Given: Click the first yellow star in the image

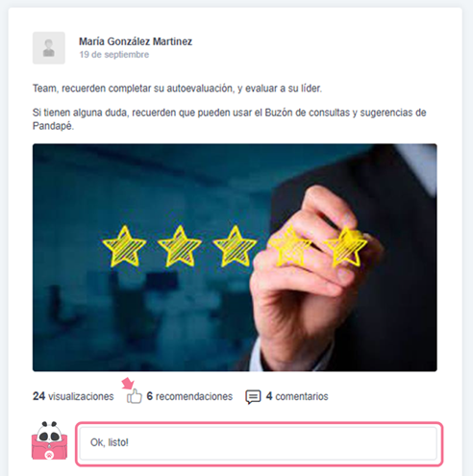Looking at the screenshot, I should (x=124, y=246).
